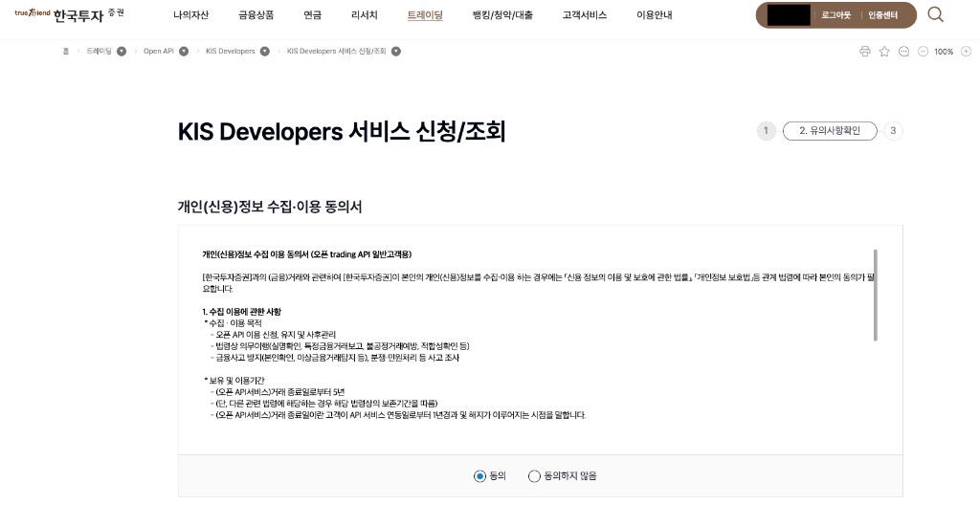Go to the 한국투자증권 home logo
The height and width of the screenshot is (527, 980).
click(69, 13)
